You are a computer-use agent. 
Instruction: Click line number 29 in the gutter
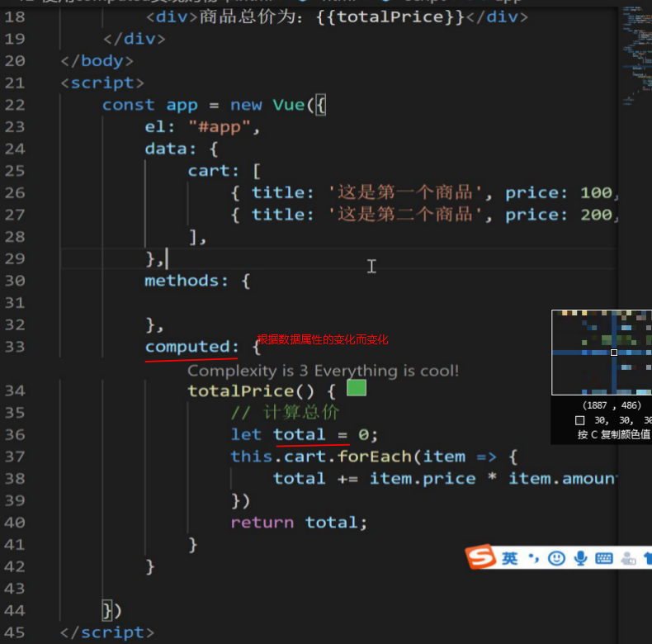click(15, 258)
